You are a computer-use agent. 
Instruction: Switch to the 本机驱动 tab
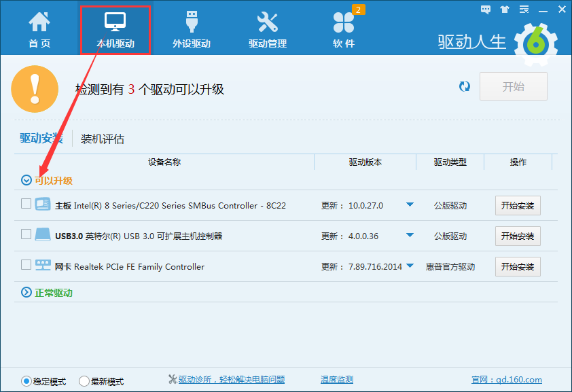pyautogui.click(x=115, y=29)
